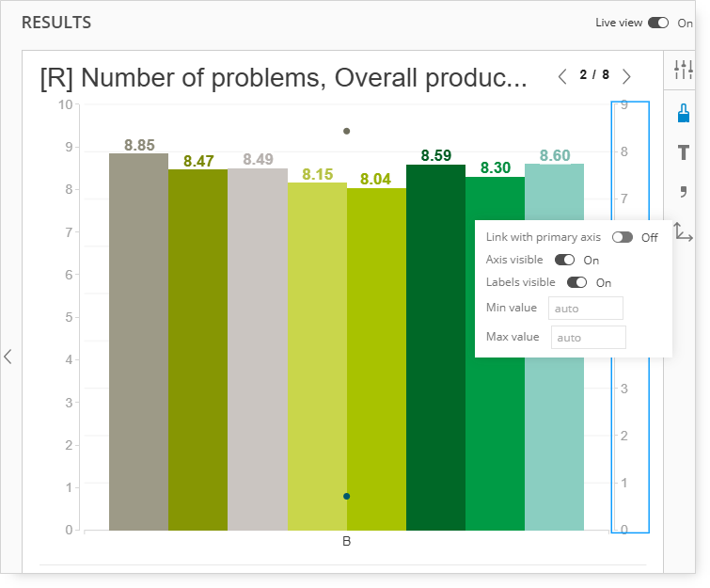Open the axis settings icon

(683, 232)
